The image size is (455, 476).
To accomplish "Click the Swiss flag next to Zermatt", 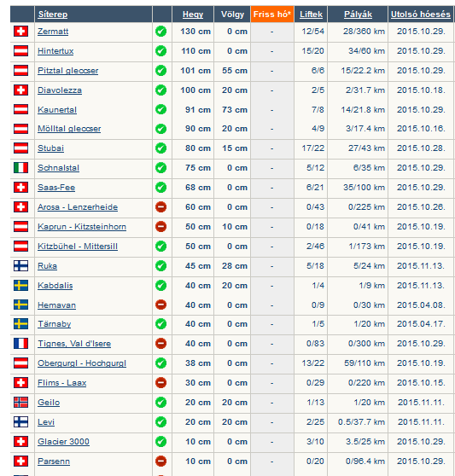I will pyautogui.click(x=21, y=32).
